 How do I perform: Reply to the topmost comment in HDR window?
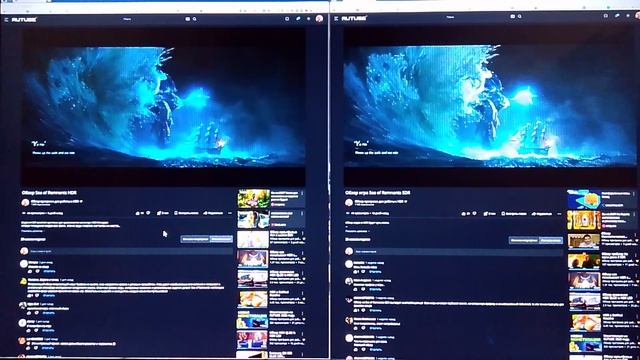49,271
